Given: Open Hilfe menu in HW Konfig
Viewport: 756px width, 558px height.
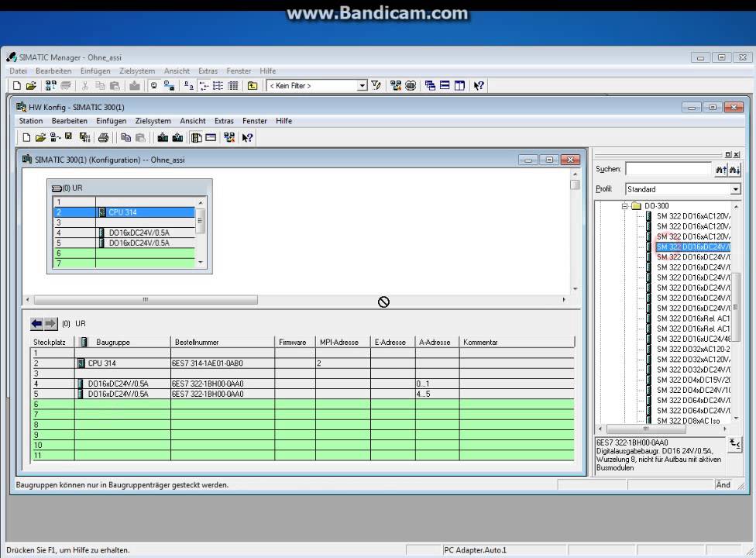Looking at the screenshot, I should tap(283, 121).
